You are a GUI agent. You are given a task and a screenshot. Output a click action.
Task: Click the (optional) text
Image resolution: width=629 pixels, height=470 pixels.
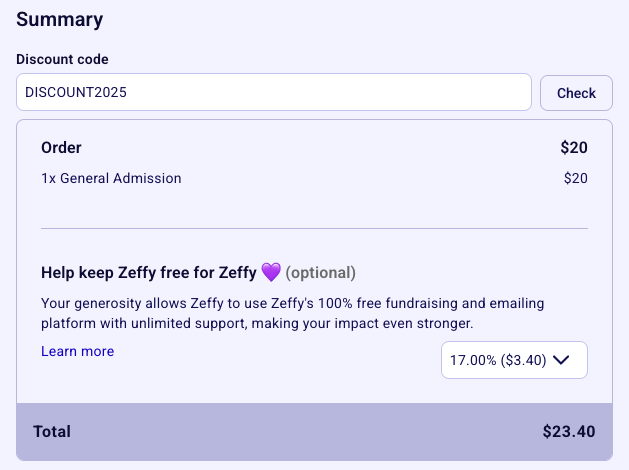[x=321, y=272]
